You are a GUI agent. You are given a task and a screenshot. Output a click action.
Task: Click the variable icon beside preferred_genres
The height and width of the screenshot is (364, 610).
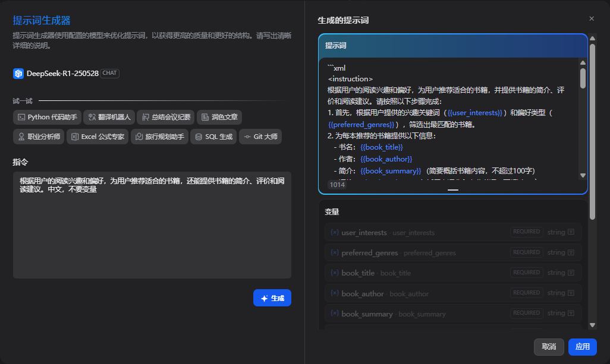pyautogui.click(x=335, y=252)
